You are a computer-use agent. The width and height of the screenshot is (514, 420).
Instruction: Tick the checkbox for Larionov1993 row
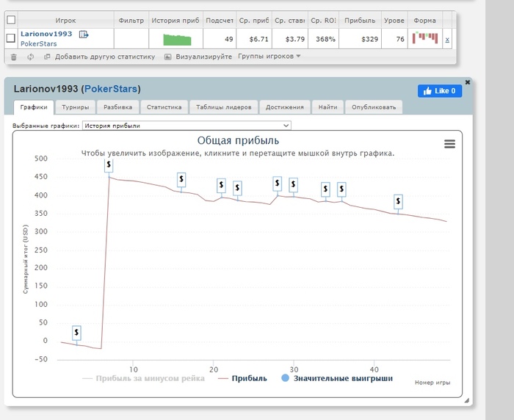pyautogui.click(x=11, y=38)
